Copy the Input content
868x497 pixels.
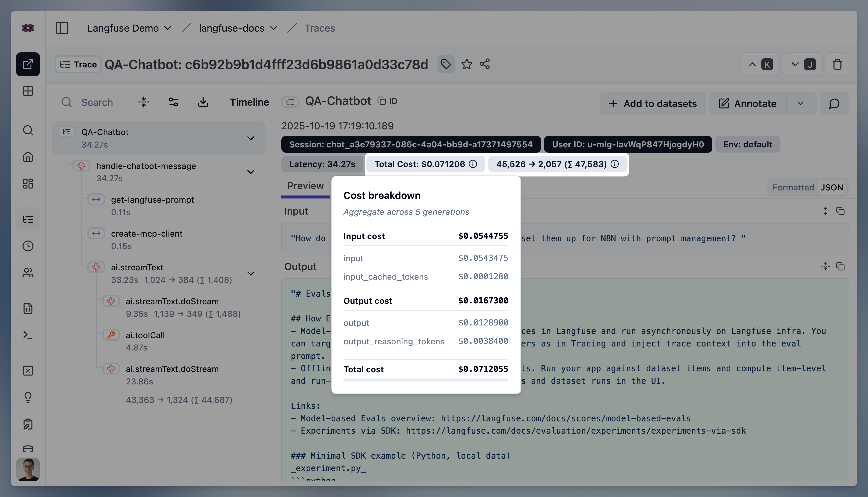pos(840,211)
